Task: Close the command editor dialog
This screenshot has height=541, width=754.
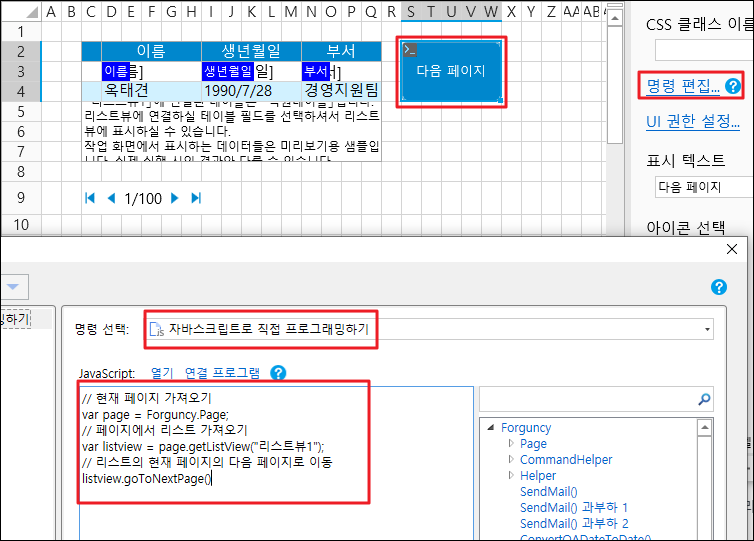Action: (730, 251)
